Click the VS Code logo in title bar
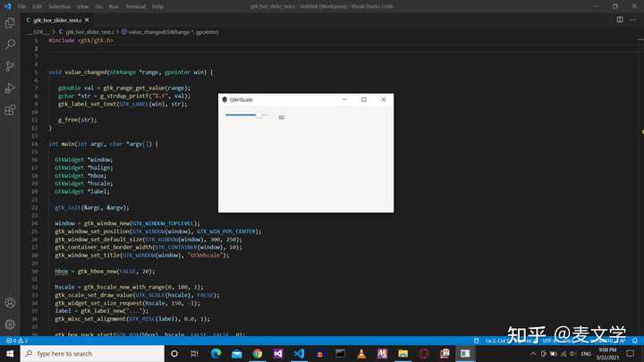 8,6
